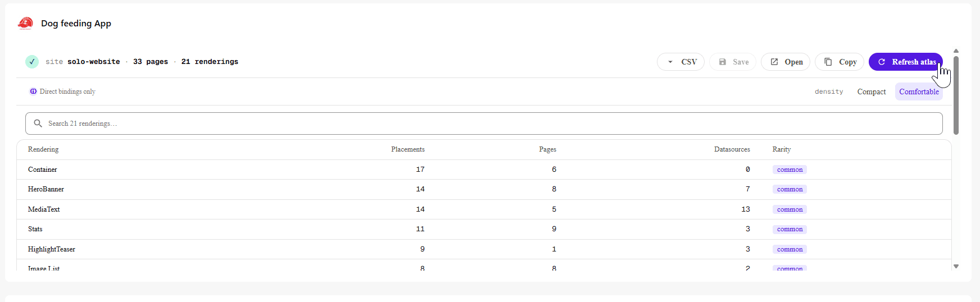Click the Open button

point(786,62)
